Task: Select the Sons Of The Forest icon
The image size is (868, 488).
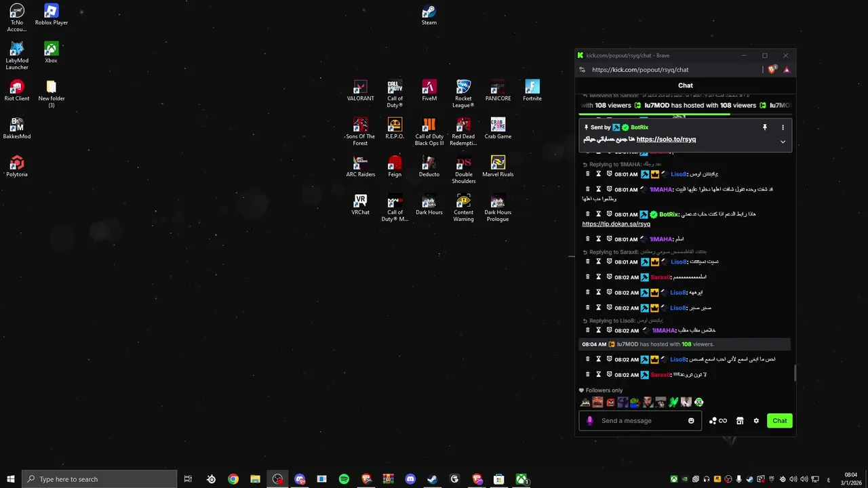Action: [x=360, y=131]
